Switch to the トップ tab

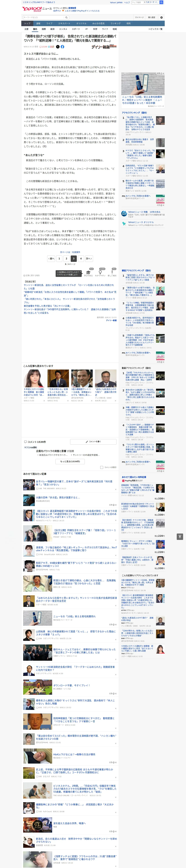tap(27, 24)
